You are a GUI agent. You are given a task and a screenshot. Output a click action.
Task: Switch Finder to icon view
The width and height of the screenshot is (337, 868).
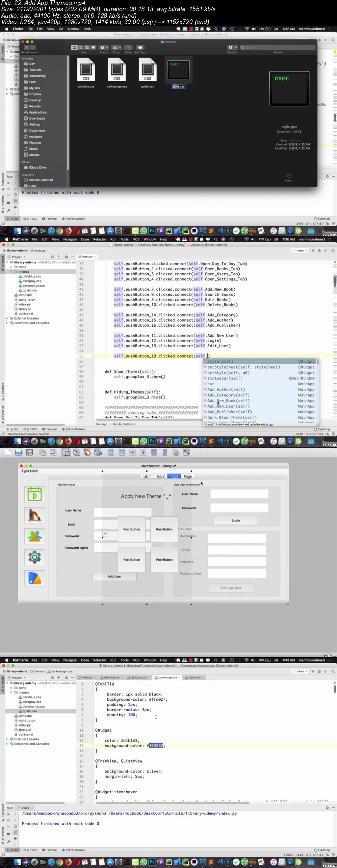(x=74, y=47)
